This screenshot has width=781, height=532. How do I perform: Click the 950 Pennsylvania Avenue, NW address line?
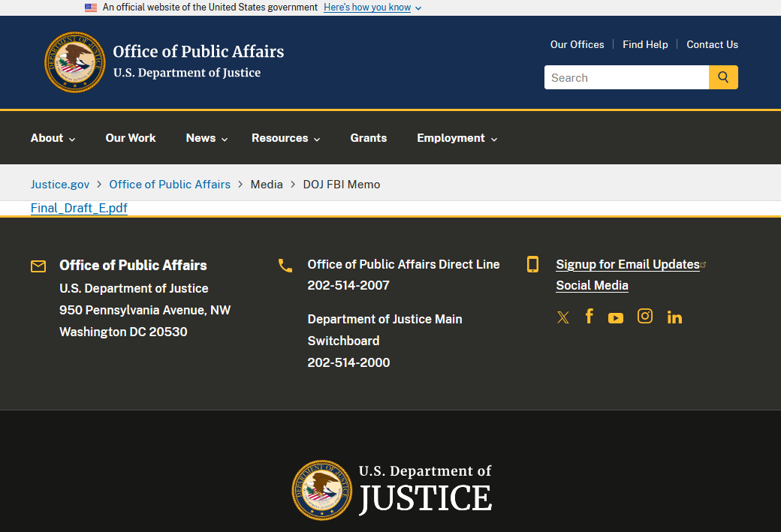(145, 310)
